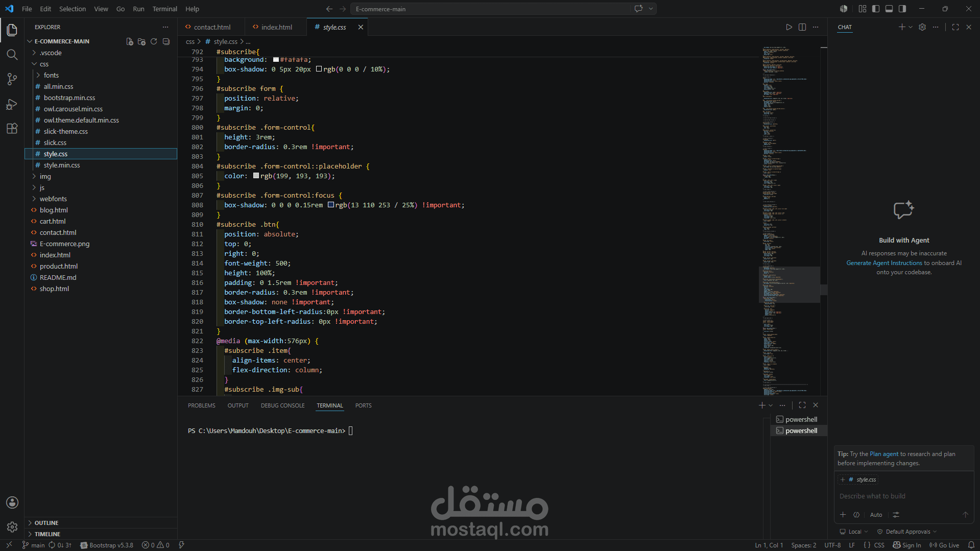Screen dimensions: 980x551
Task: Open the PROBLEMS panel tab
Action: (x=201, y=405)
